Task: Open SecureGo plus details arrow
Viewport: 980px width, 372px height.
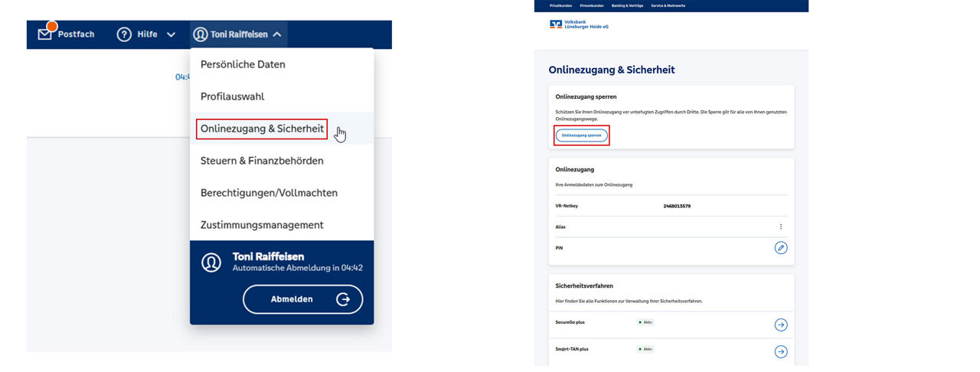Action: coord(781,325)
